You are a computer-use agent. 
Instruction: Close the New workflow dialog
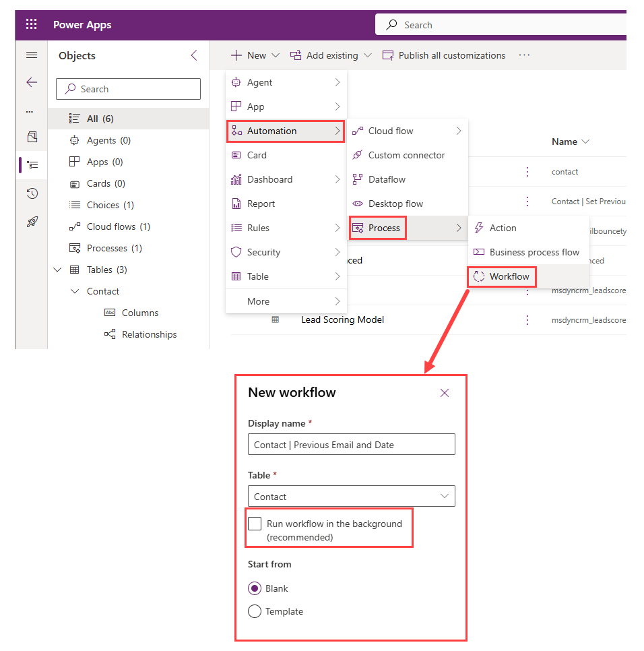point(445,393)
